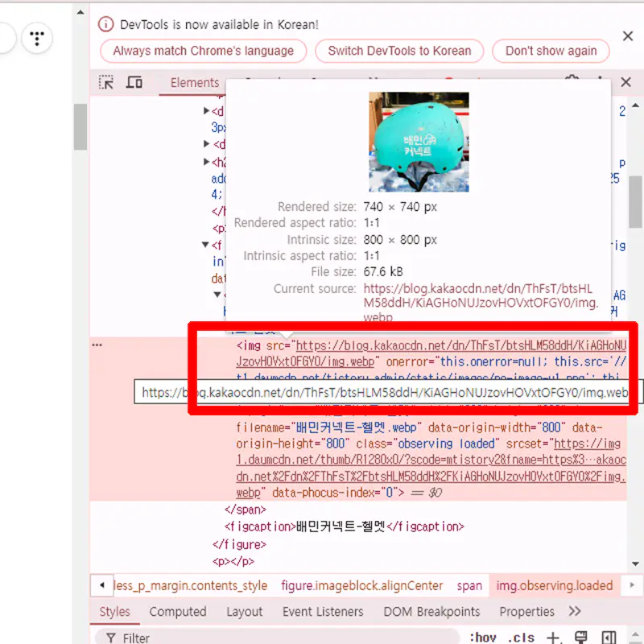
Task: Expand the first collapsed <d node
Action: click(207, 111)
